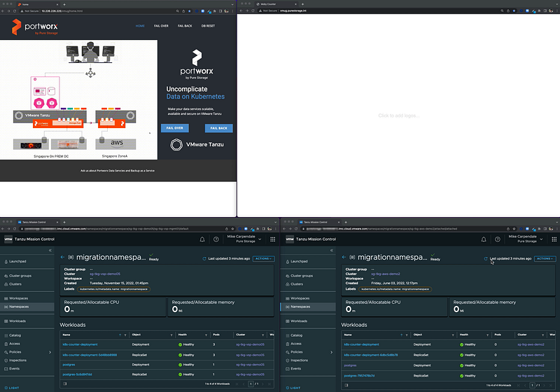
Task: Open notifications bell in left Tanzu window
Action: (202, 239)
